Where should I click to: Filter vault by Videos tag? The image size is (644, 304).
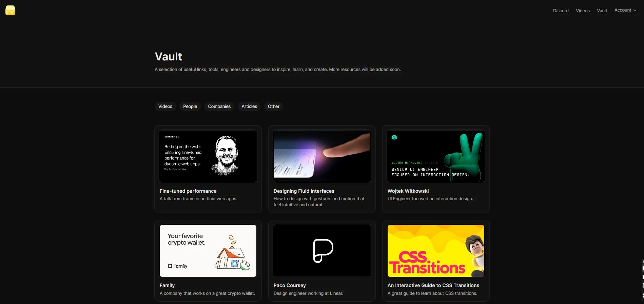[165, 107]
